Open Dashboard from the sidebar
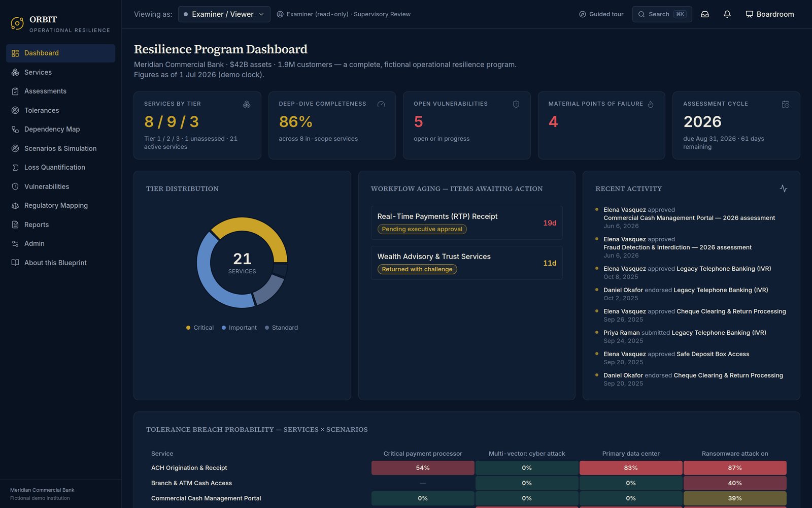 click(60, 53)
